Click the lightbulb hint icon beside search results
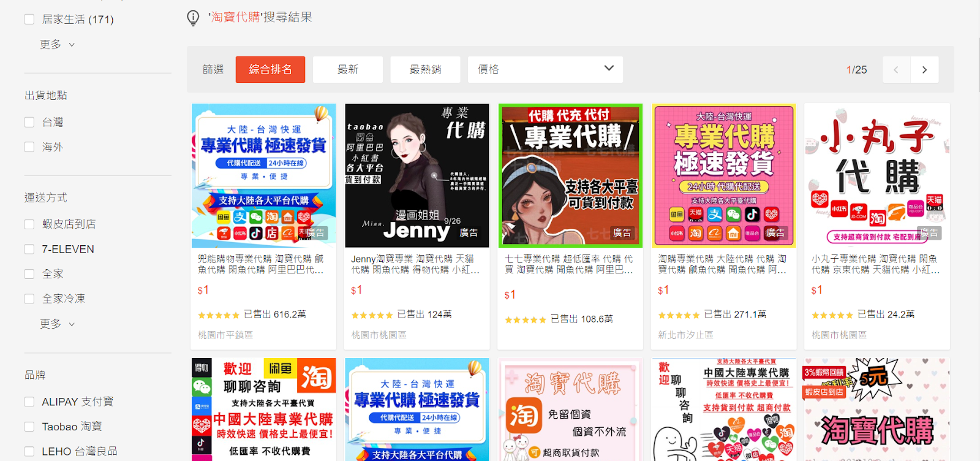The width and height of the screenshot is (980, 461). click(193, 18)
